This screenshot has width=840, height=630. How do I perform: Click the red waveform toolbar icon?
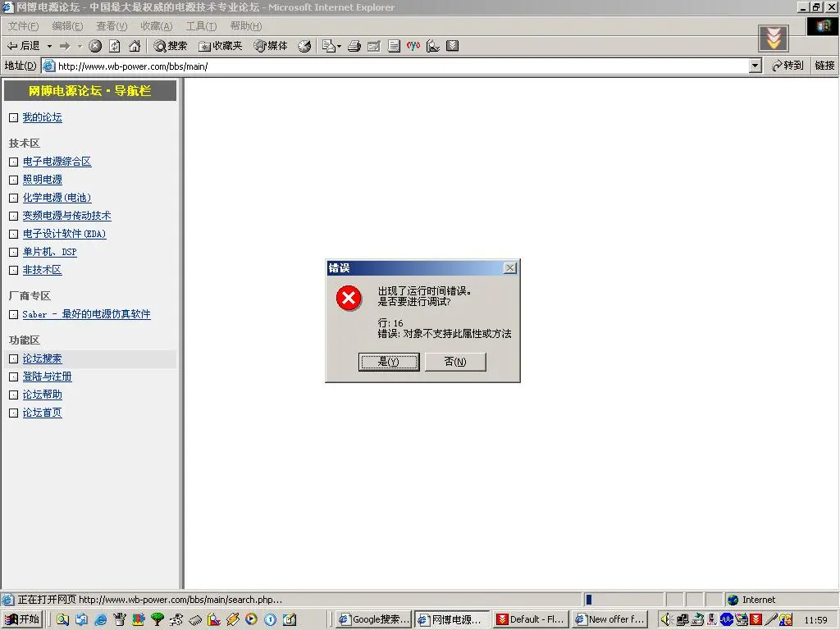413,46
